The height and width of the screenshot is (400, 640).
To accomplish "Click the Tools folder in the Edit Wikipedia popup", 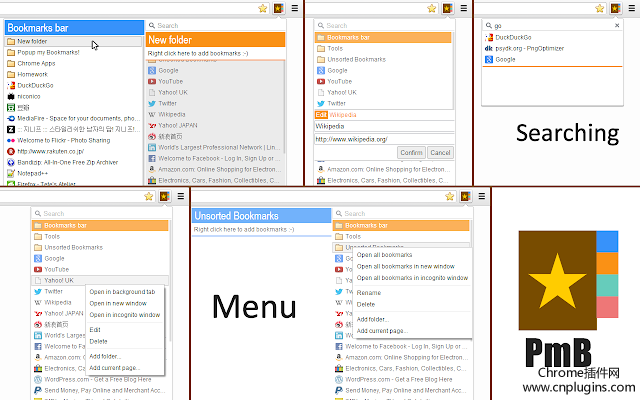I will [384, 48].
